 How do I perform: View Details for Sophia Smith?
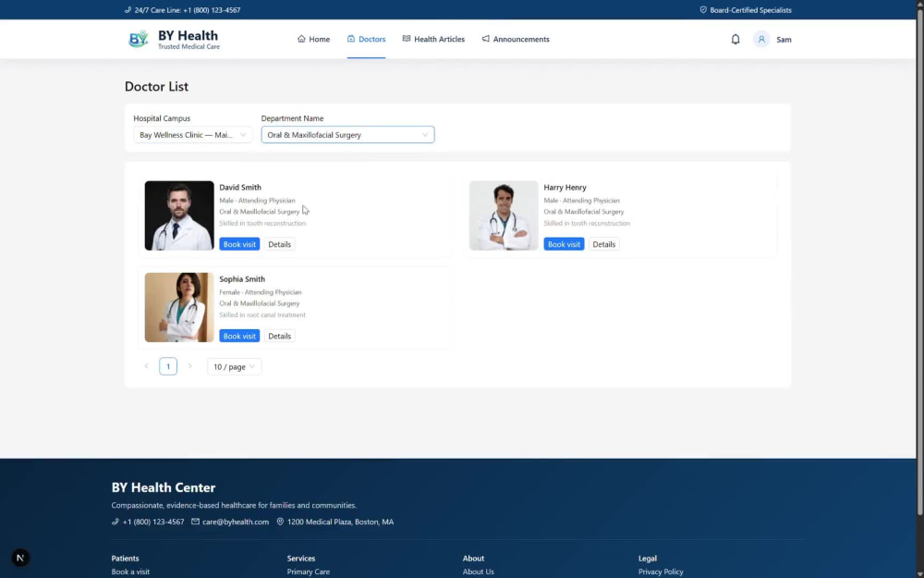(279, 336)
